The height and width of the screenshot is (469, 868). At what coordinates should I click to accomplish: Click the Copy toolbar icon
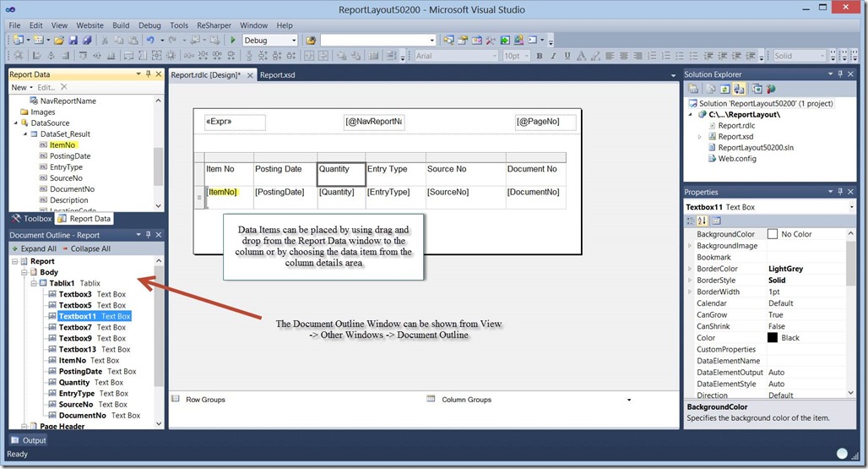[x=119, y=40]
